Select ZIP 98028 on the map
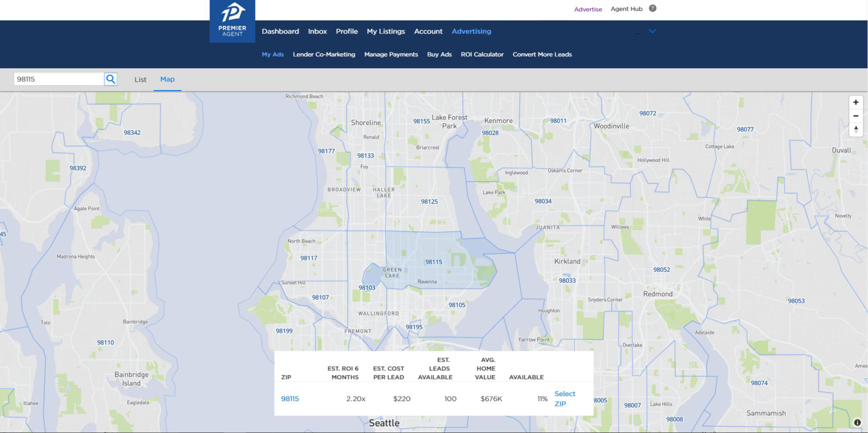Image resolution: width=868 pixels, height=433 pixels. click(x=490, y=133)
